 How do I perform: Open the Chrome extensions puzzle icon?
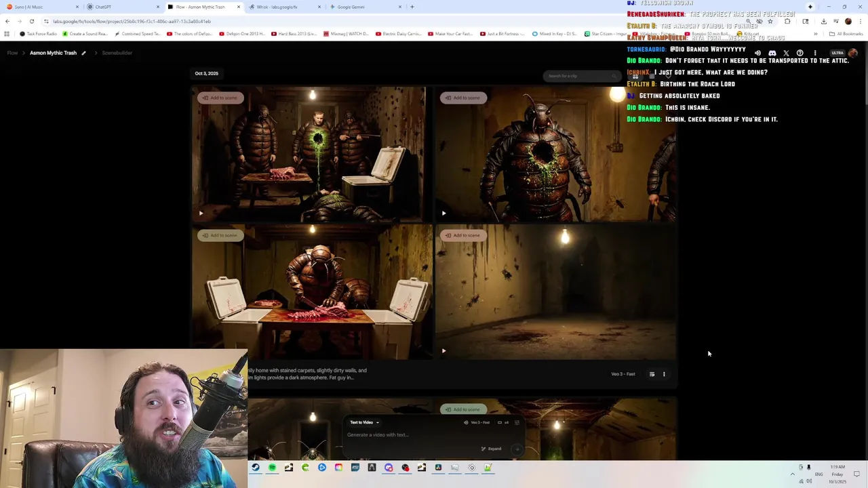pyautogui.click(x=787, y=21)
